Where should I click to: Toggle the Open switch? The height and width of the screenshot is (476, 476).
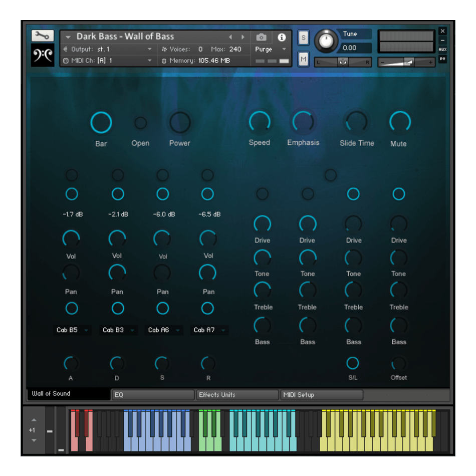141,123
